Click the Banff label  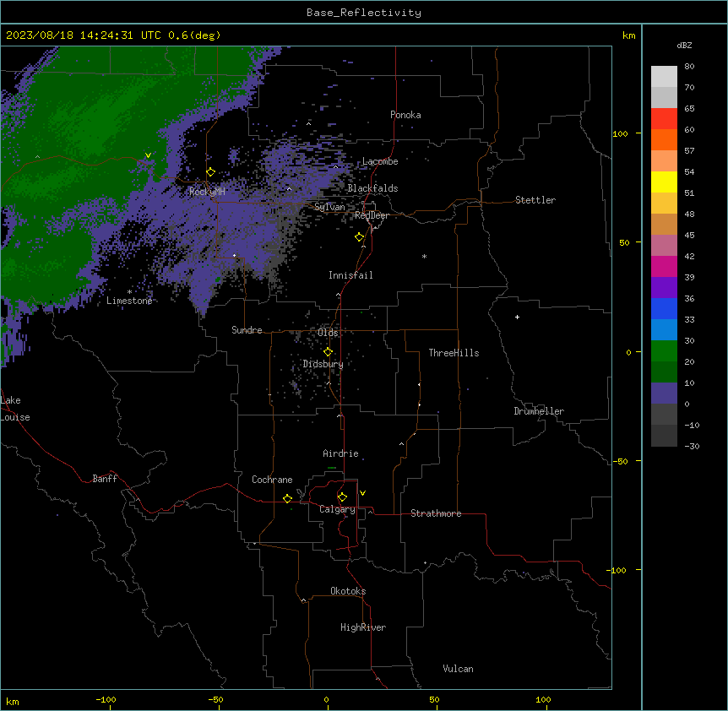click(x=105, y=479)
